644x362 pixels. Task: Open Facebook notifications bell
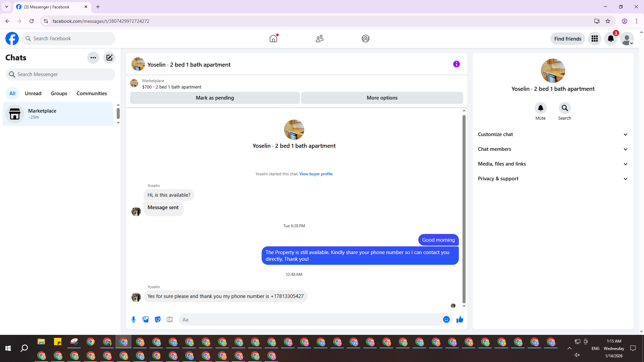click(610, 39)
